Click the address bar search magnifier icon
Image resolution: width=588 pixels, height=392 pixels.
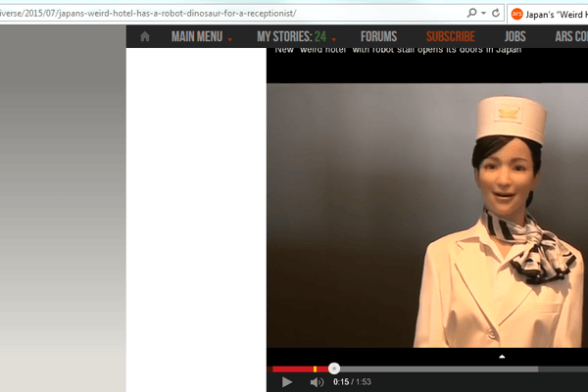point(472,13)
